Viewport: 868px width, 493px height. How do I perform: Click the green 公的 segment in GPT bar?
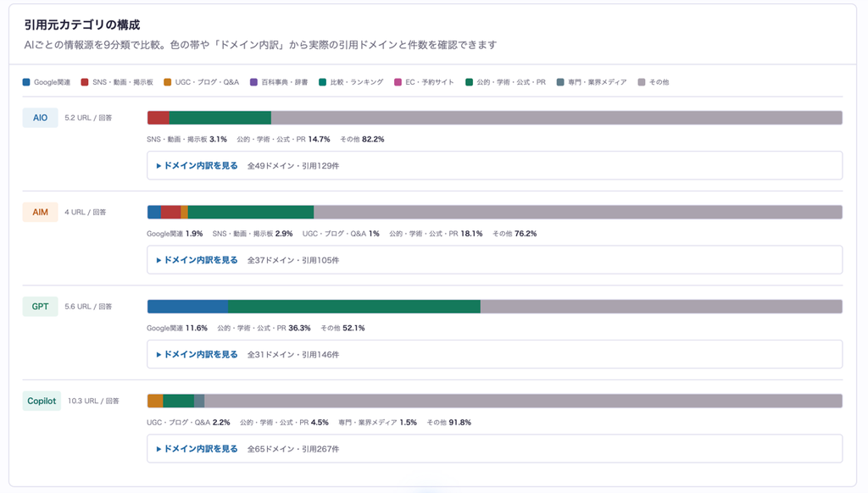354,307
